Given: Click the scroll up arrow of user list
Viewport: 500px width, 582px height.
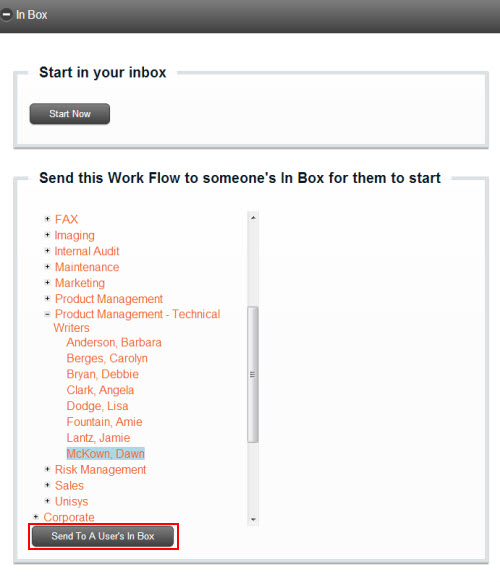Looking at the screenshot, I should pos(253,218).
